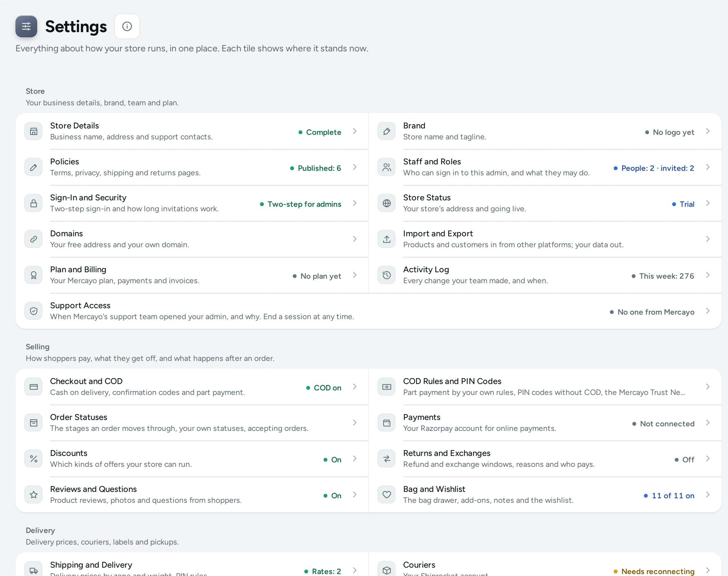Image resolution: width=728 pixels, height=576 pixels.
Task: Click the '11 of 11 on' status
Action: point(669,495)
